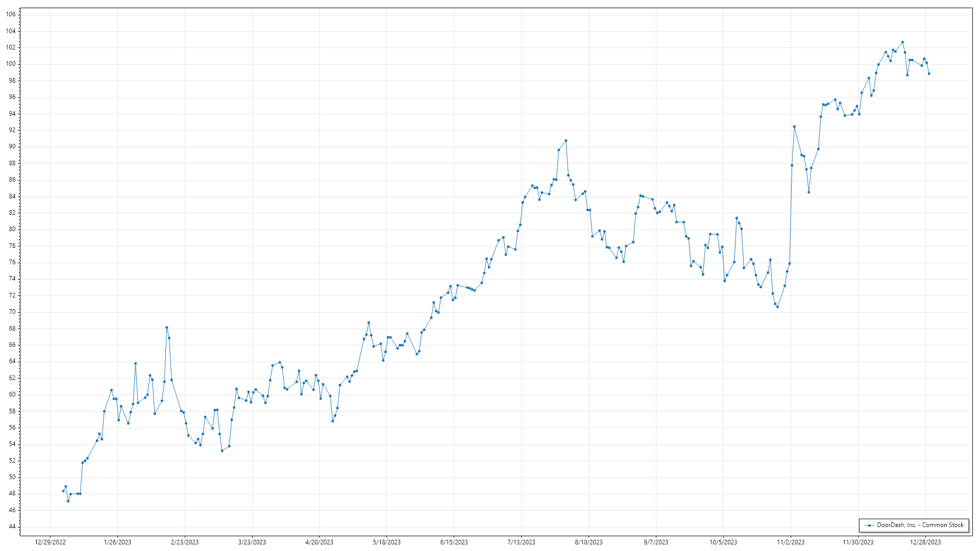Click the lowest data point near 47
Image resolution: width=980 pixels, height=551 pixels.
pos(68,501)
